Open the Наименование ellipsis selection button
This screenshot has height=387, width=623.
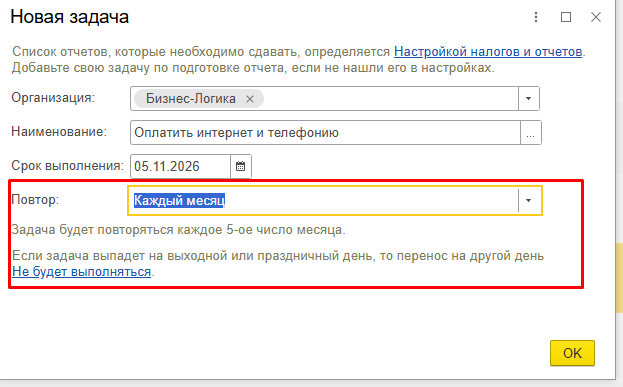(530, 133)
